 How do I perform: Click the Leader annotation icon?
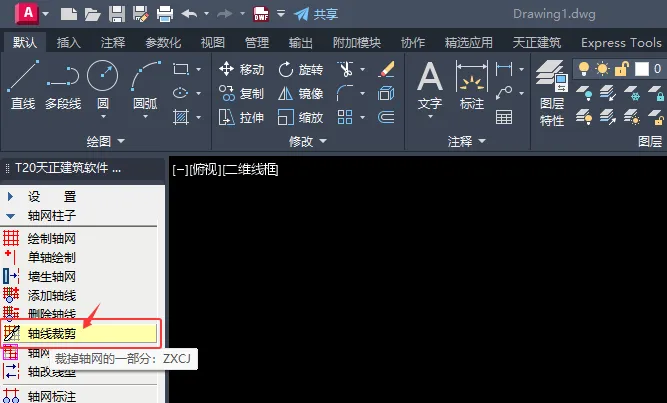point(504,93)
